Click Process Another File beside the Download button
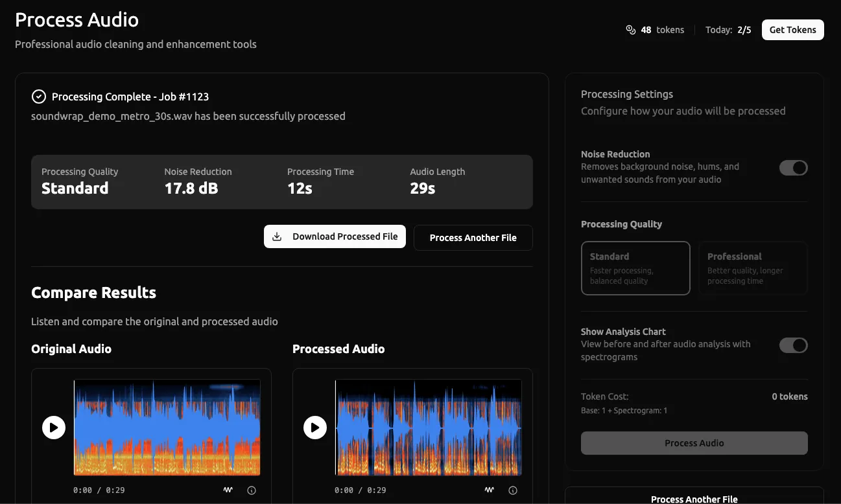Image resolution: width=841 pixels, height=504 pixels. [x=473, y=238]
